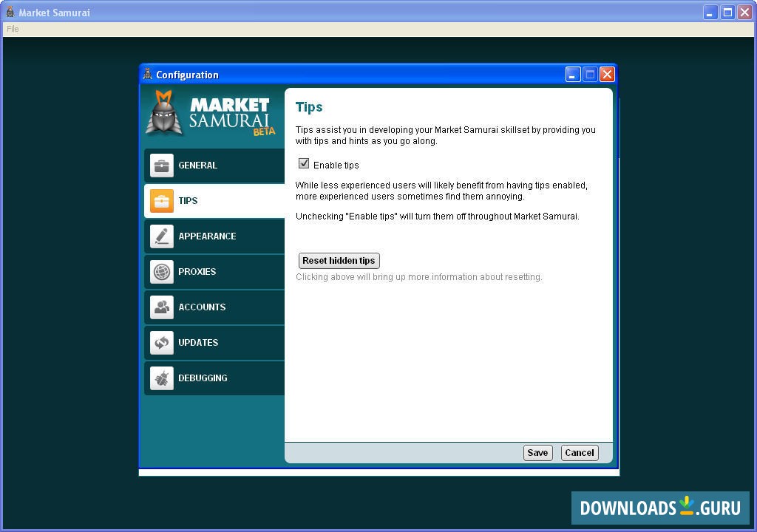This screenshot has height=532, width=757.
Task: Close the Configuration dialog window
Action: 608,75
